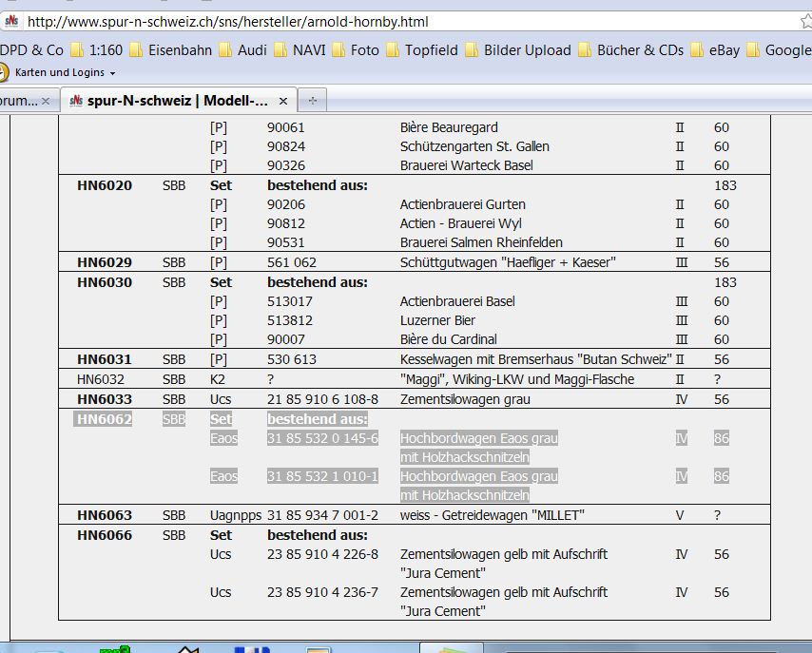Screen dimensions: 812x653
Task: Click the Audi bookmark folder icon
Action: point(225,50)
